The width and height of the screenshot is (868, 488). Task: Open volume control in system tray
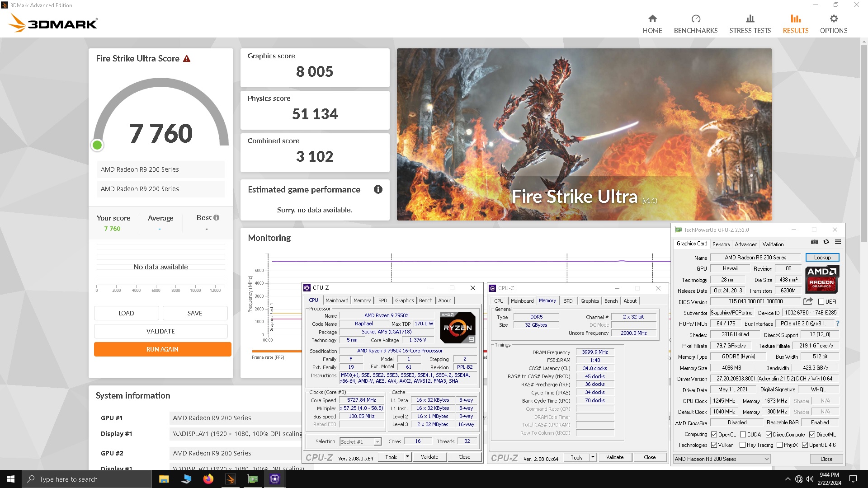[x=809, y=479]
